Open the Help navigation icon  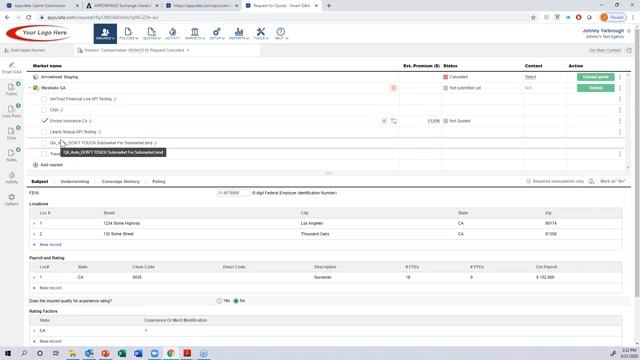click(x=281, y=33)
